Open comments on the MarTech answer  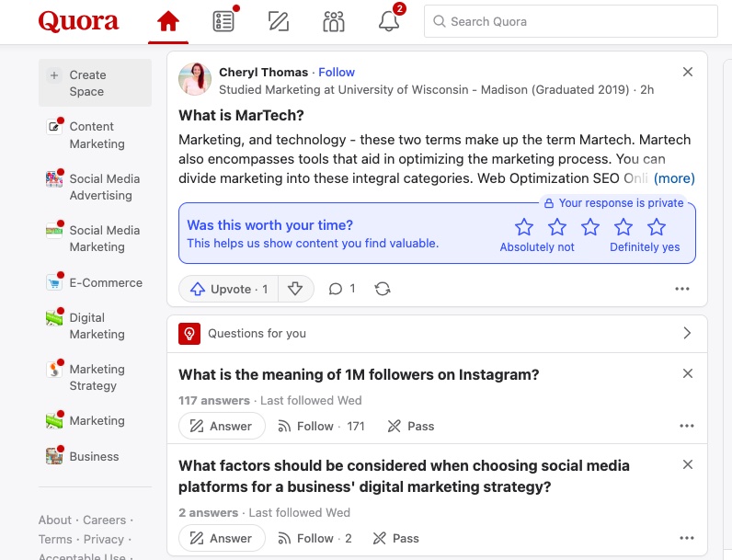(x=342, y=289)
